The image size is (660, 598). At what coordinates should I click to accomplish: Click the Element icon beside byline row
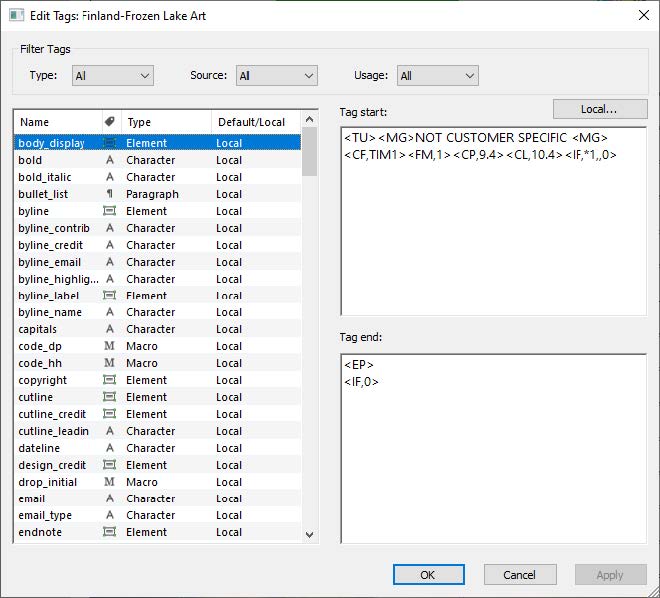(x=110, y=211)
